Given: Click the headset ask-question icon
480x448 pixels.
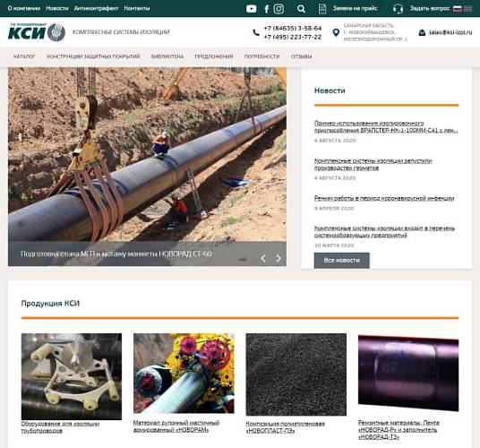Looking at the screenshot, I should click(x=398, y=9).
